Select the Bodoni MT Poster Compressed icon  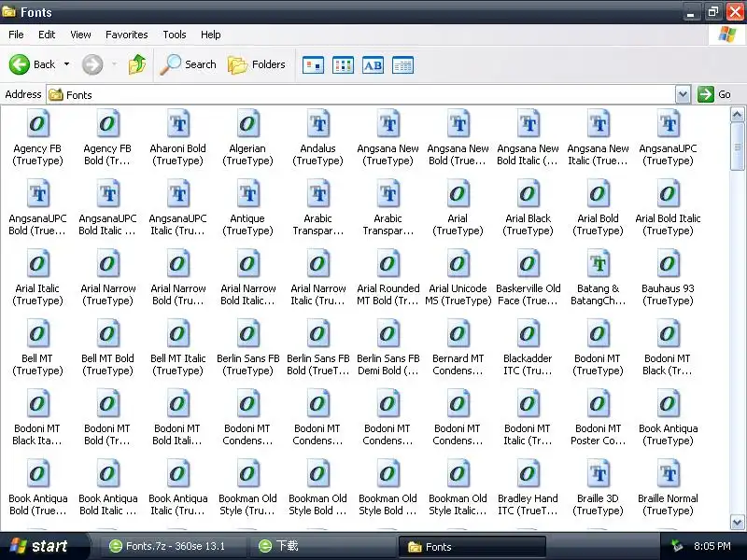(x=598, y=403)
